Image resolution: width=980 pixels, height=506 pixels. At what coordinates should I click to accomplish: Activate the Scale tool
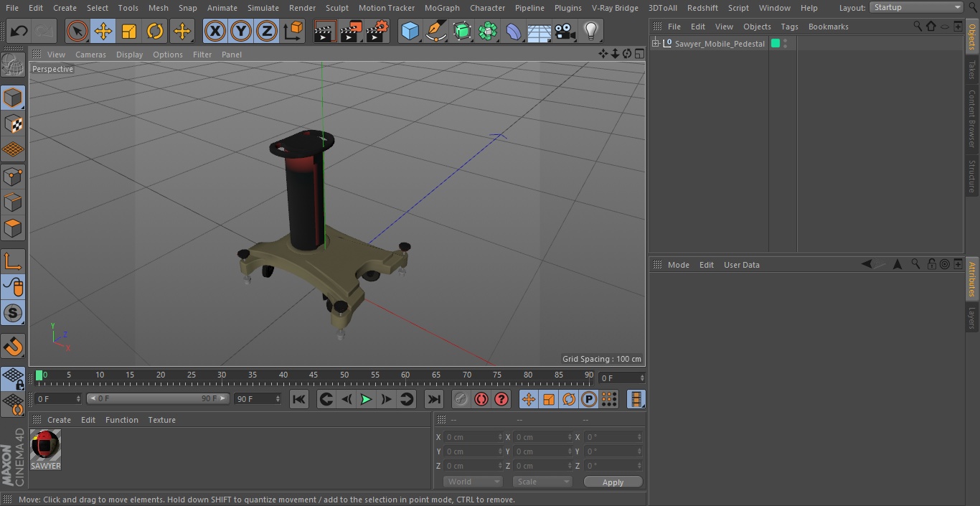point(129,31)
